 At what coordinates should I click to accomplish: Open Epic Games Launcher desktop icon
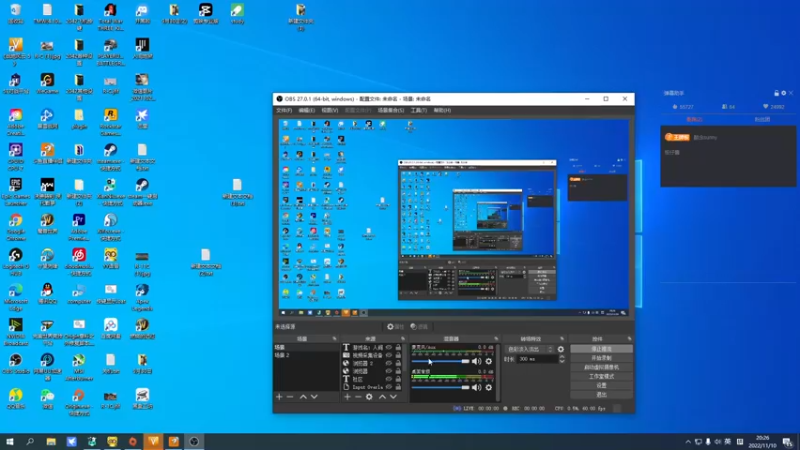click(x=15, y=192)
